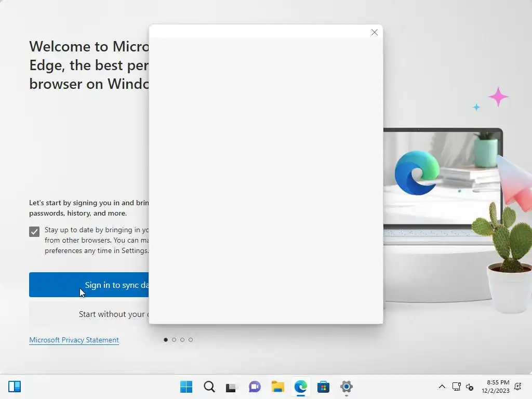Click the Microsoft Edge taskbar icon

point(301,387)
